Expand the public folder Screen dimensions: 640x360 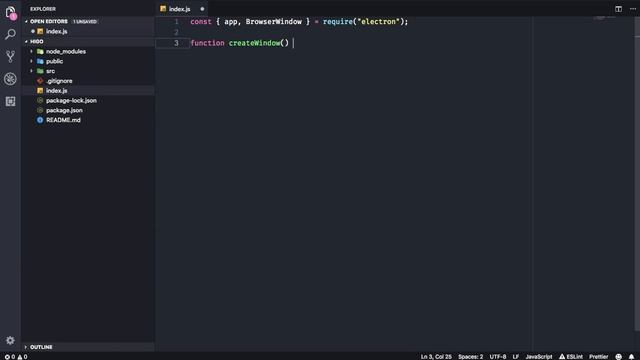pyautogui.click(x=54, y=61)
